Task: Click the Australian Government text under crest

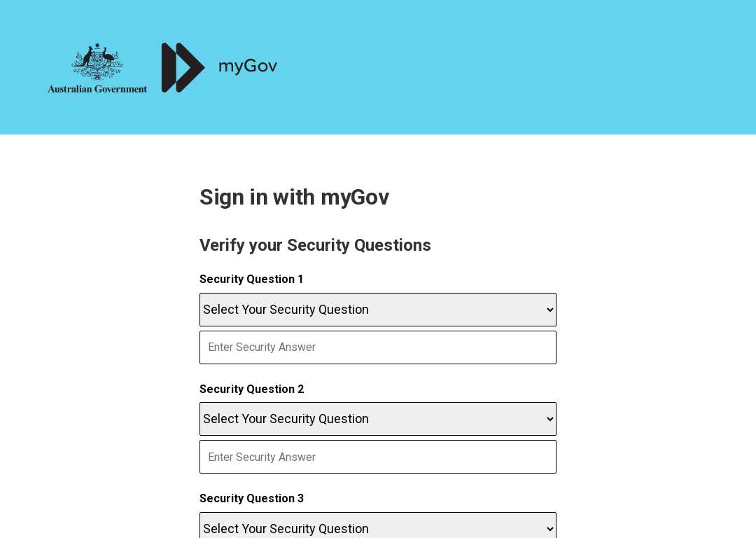Action: [97, 89]
